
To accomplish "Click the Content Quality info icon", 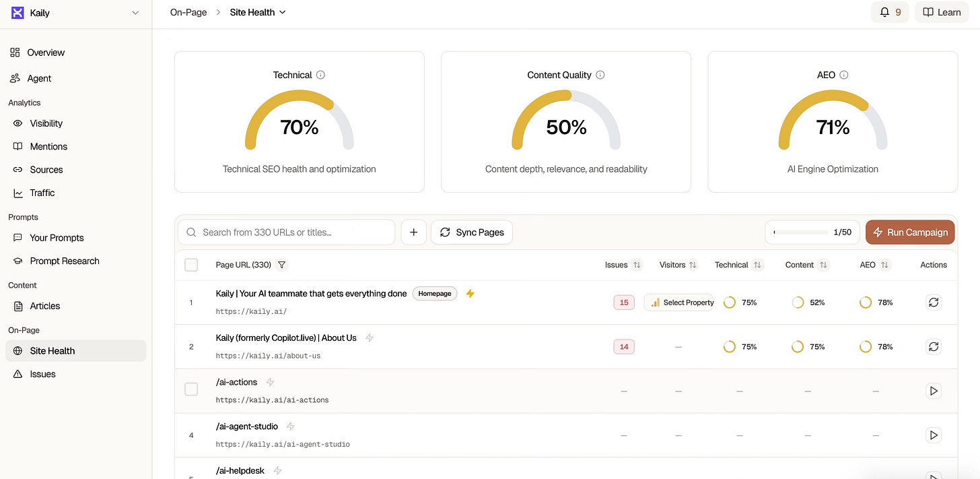I will 600,75.
